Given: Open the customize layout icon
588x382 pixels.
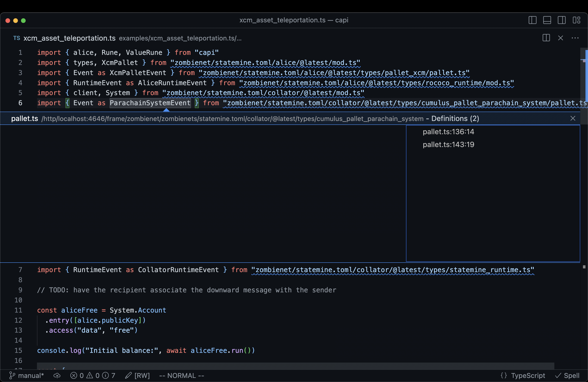Looking at the screenshot, I should [577, 20].
